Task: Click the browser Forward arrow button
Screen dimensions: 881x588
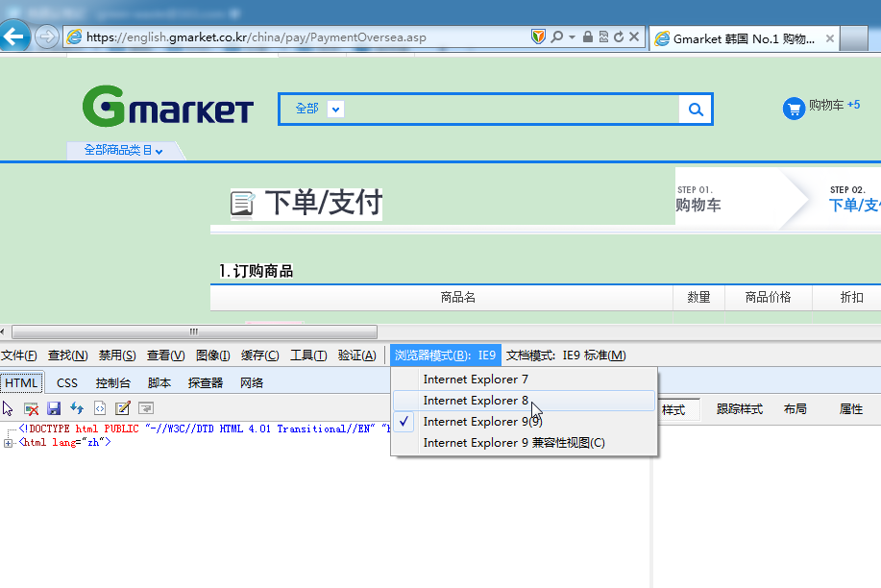Action: pyautogui.click(x=47, y=37)
